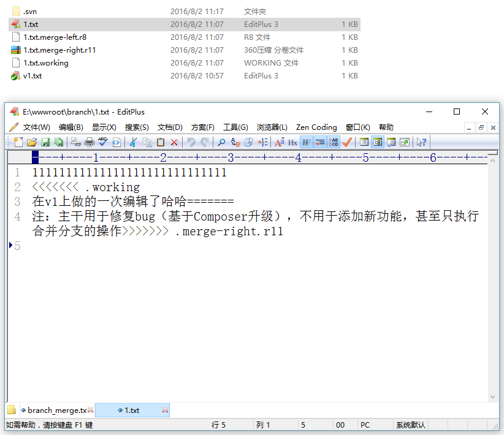Click the folder icon beside document tabs

(x=12, y=410)
